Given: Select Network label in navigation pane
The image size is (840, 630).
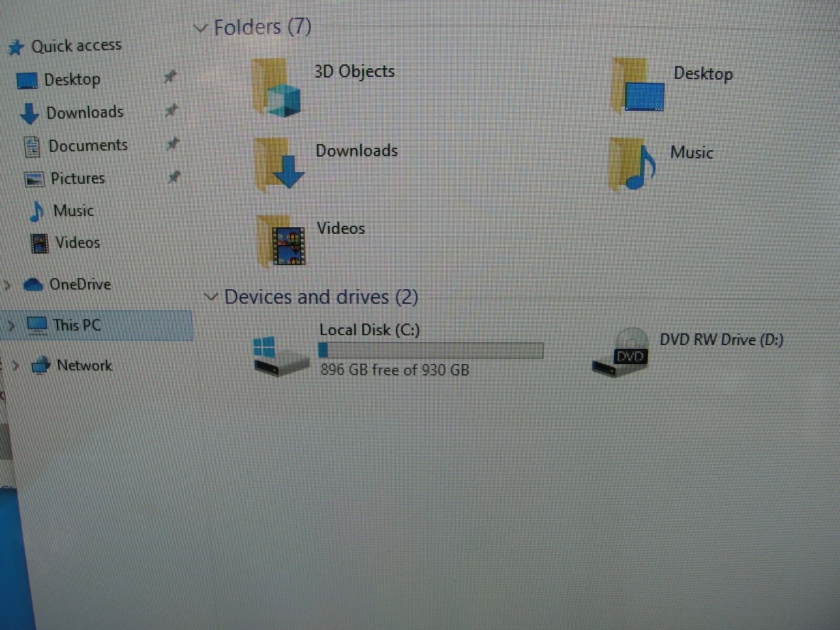Looking at the screenshot, I should pos(85,365).
